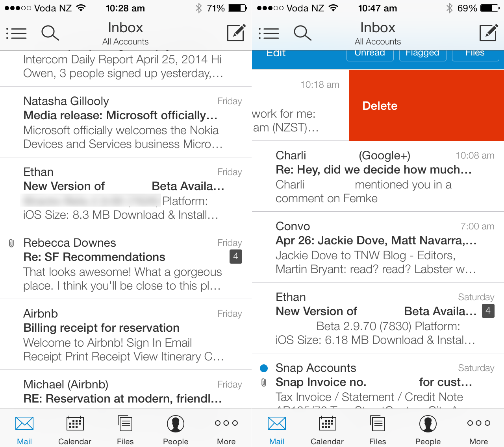Open the Files section from the bottom bar
The width and height of the screenshot is (504, 447).
pos(125,429)
